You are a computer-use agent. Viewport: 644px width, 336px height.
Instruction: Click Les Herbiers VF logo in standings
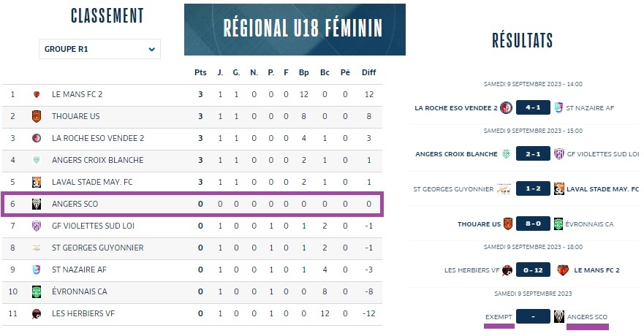[x=37, y=314]
